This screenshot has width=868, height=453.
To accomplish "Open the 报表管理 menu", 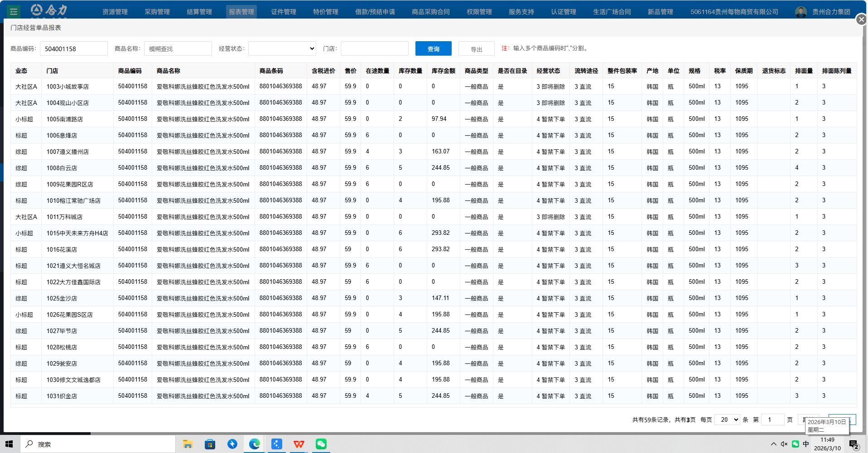I will point(241,12).
